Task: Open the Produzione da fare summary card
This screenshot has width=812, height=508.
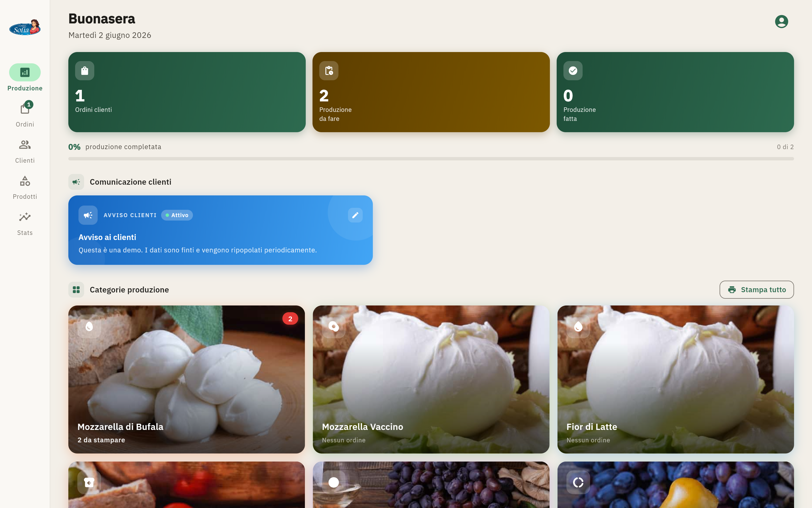Action: tap(431, 92)
